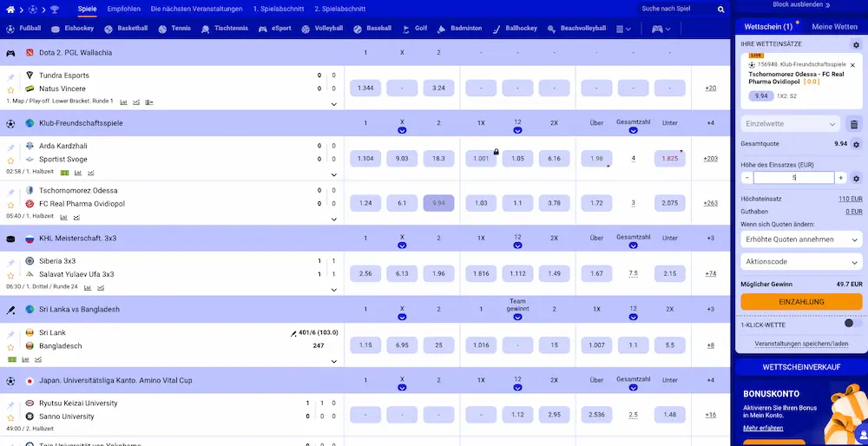Open the WETTSCHEINVERKAUF section

coord(801,367)
